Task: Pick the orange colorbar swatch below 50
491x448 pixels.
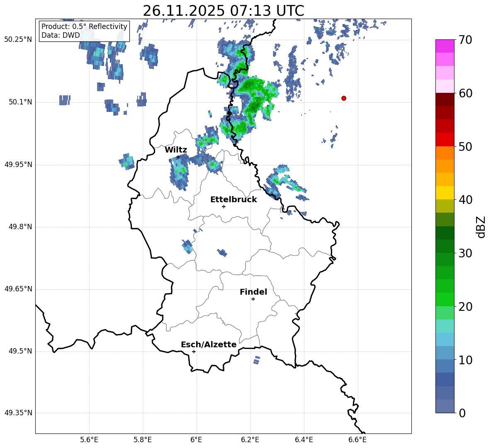Action: tap(445, 153)
